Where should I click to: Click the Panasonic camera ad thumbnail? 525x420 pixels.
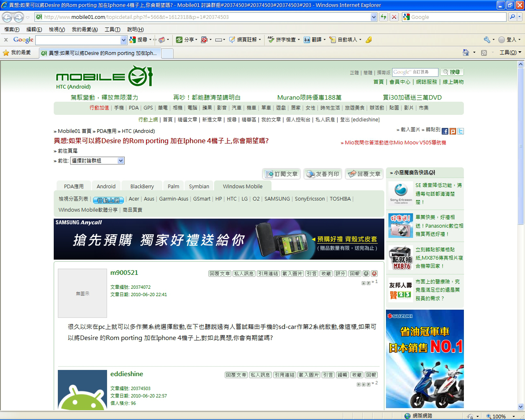click(x=401, y=226)
